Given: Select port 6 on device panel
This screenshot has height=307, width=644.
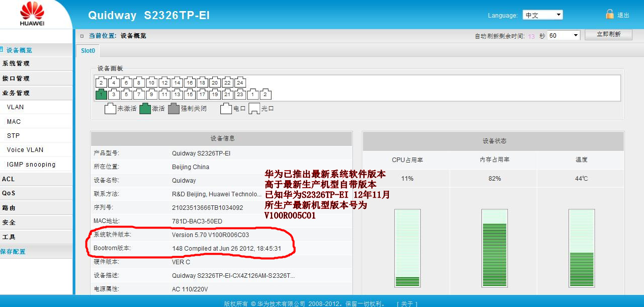Looking at the screenshot, I should [x=126, y=83].
